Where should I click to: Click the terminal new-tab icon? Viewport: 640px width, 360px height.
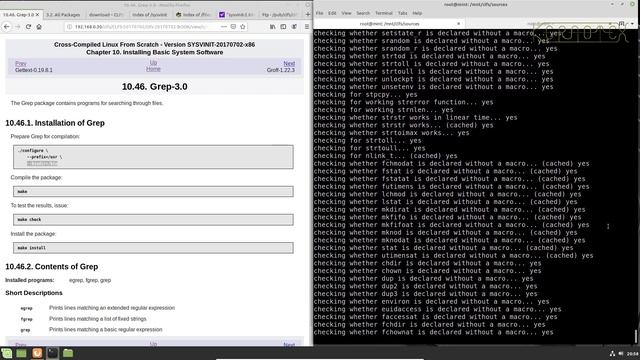pyautogui.click(x=622, y=24)
